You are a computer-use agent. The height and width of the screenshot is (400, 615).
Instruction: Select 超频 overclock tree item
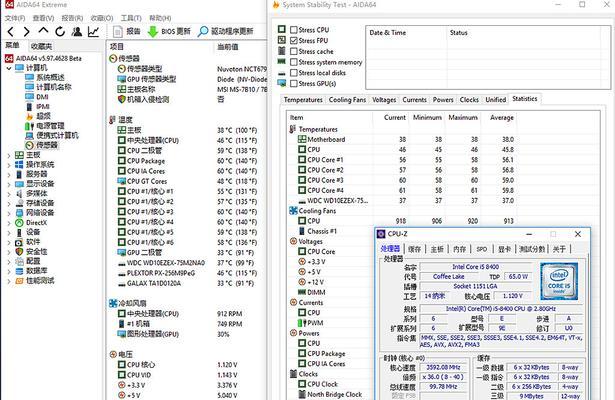[38, 116]
